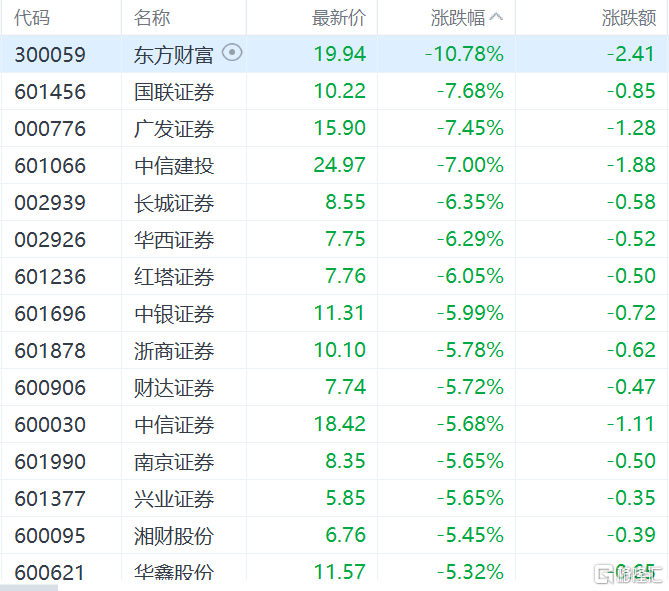Click change amount -0.58
The height and width of the screenshot is (591, 669).
(631, 202)
